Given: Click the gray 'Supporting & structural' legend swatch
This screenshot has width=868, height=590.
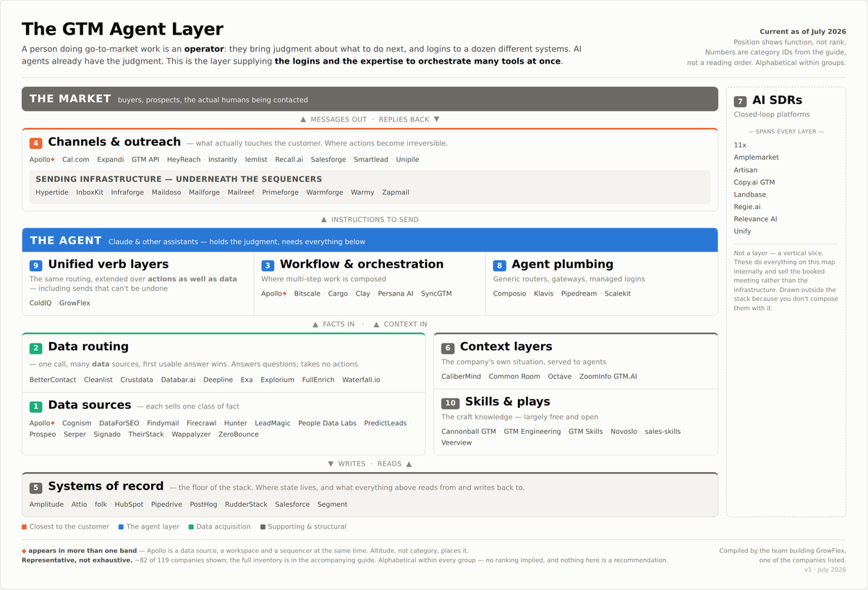Looking at the screenshot, I should coord(263,527).
